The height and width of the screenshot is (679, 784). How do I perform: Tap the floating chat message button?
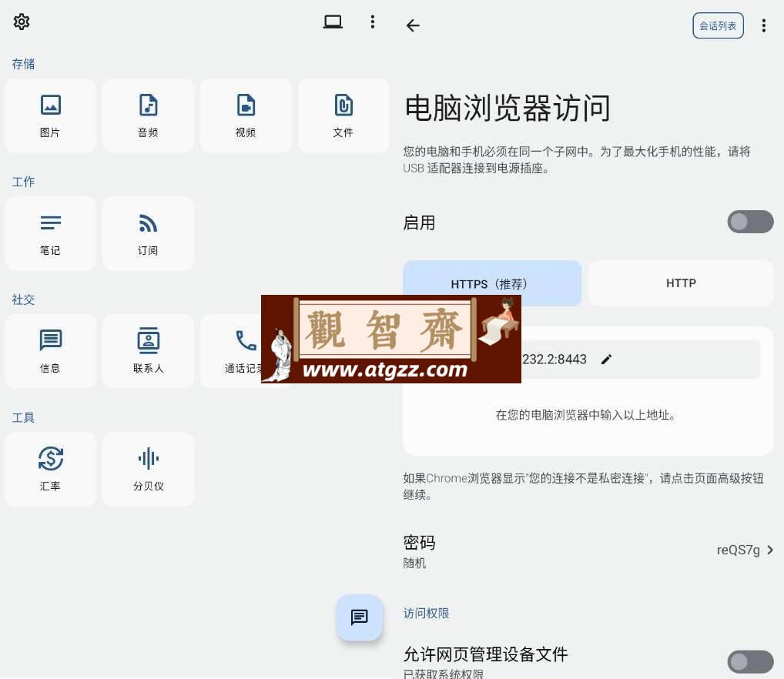tap(360, 617)
